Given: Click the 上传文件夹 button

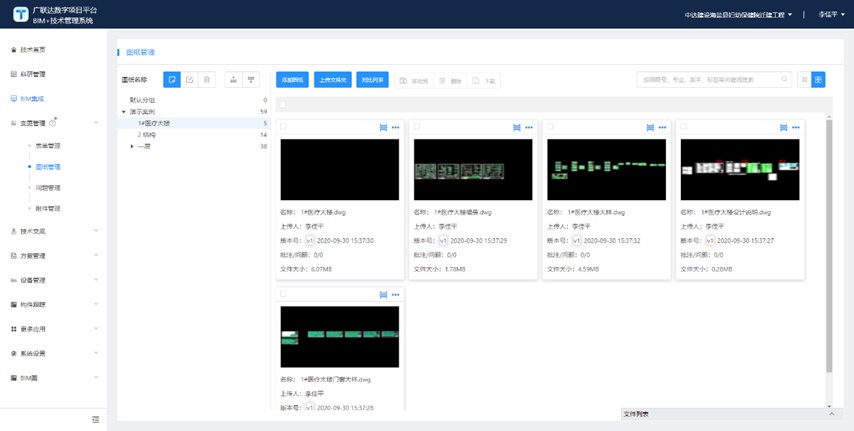Looking at the screenshot, I should 332,79.
